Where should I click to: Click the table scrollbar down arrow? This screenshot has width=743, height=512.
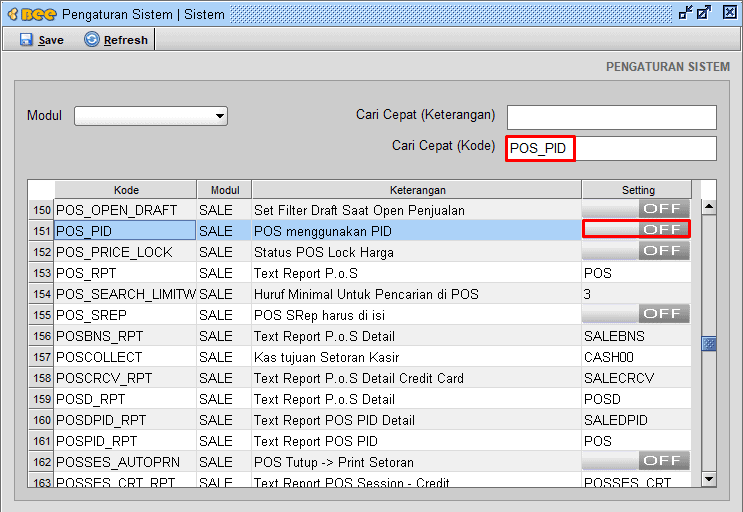click(x=709, y=479)
